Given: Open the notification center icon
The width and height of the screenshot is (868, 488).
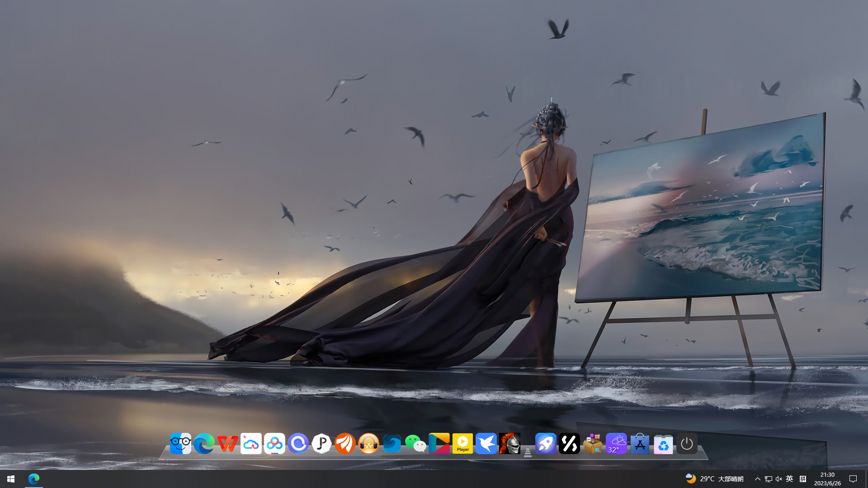Looking at the screenshot, I should [x=853, y=479].
